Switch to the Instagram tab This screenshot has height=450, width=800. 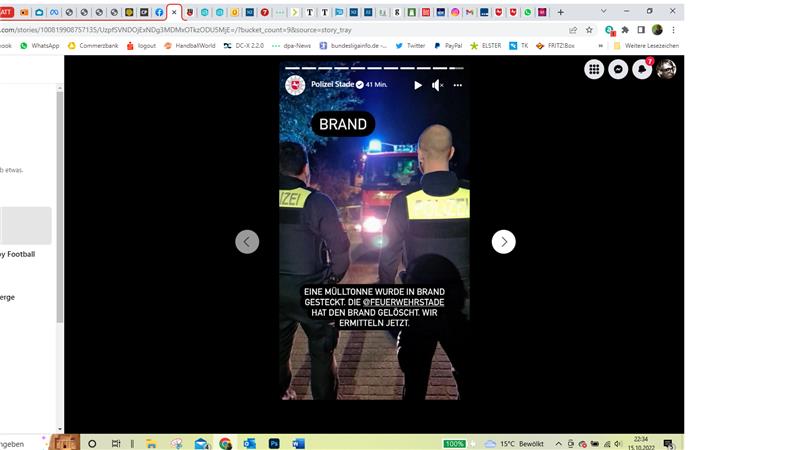tap(455, 12)
